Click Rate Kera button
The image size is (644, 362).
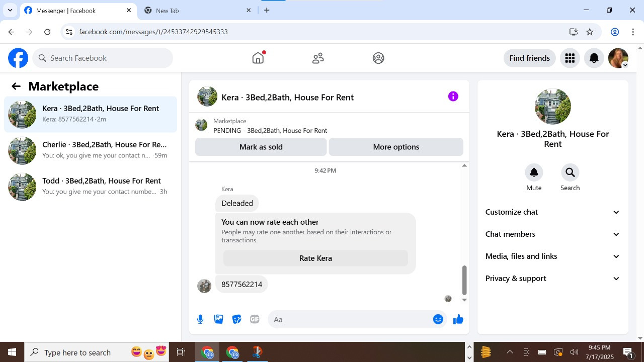point(315,258)
